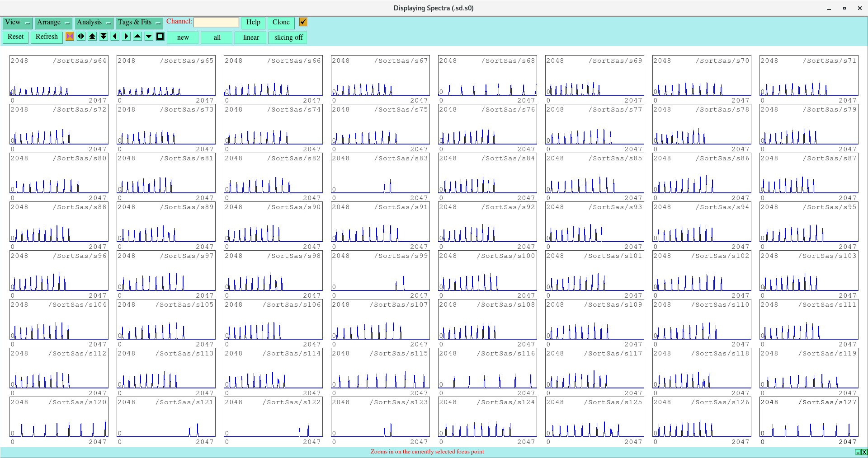
Task: Click the Channel input field
Action: pos(216,23)
